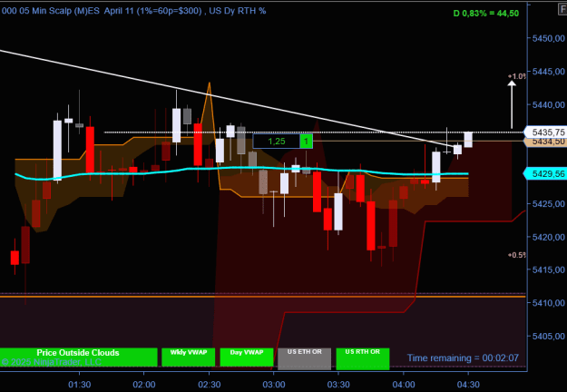
Task: Click the 5435,75 current price marker
Action: [x=546, y=132]
